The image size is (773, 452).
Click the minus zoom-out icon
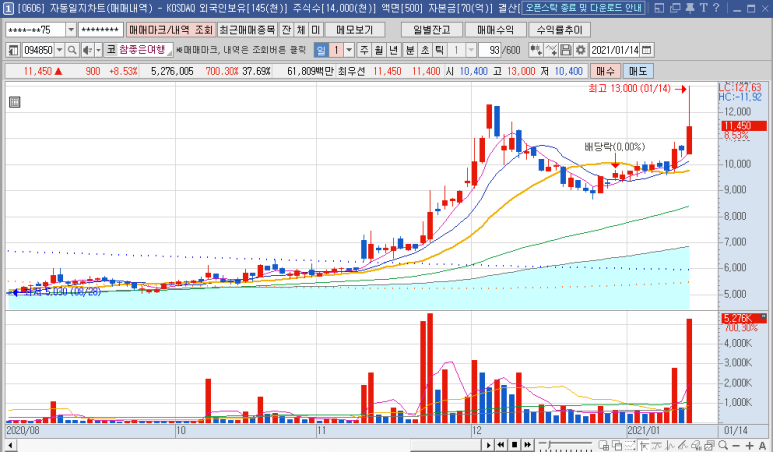[736, 445]
